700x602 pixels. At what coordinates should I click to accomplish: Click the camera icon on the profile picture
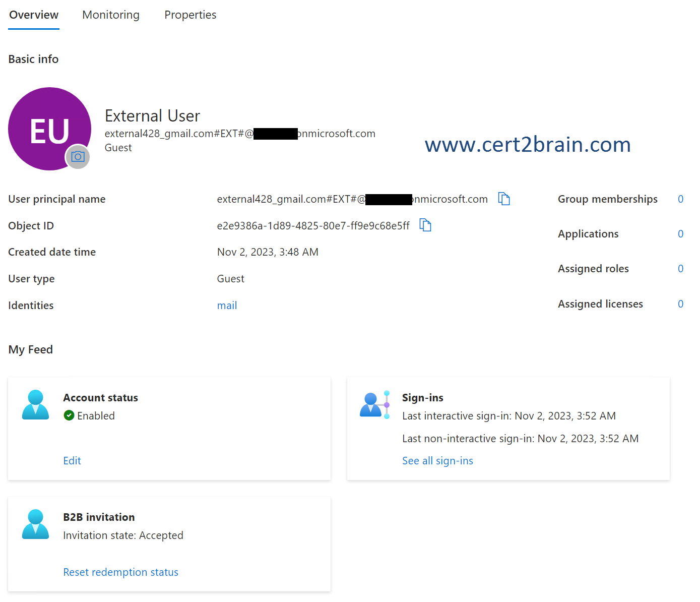(78, 157)
